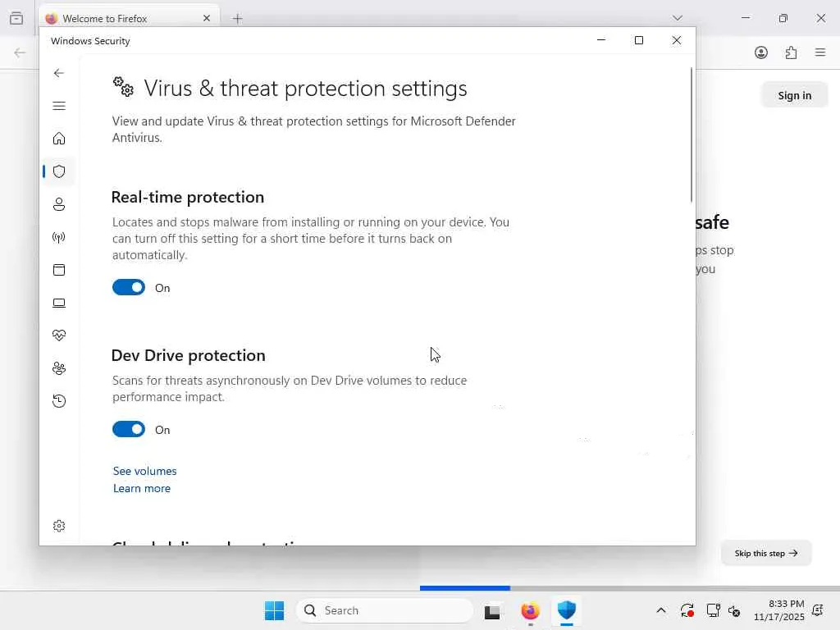The image size is (840, 630).
Task: Turn off Real-time protection toggle
Action: pyautogui.click(x=129, y=288)
